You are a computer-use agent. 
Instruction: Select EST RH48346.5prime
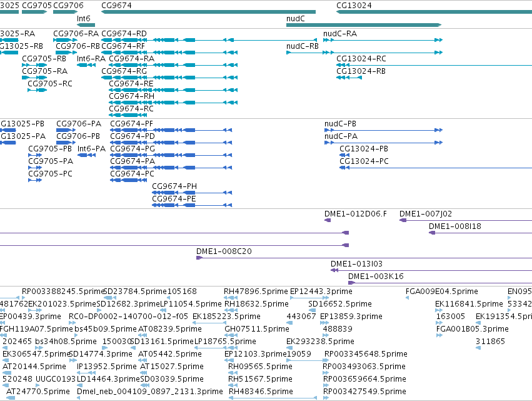261,392
